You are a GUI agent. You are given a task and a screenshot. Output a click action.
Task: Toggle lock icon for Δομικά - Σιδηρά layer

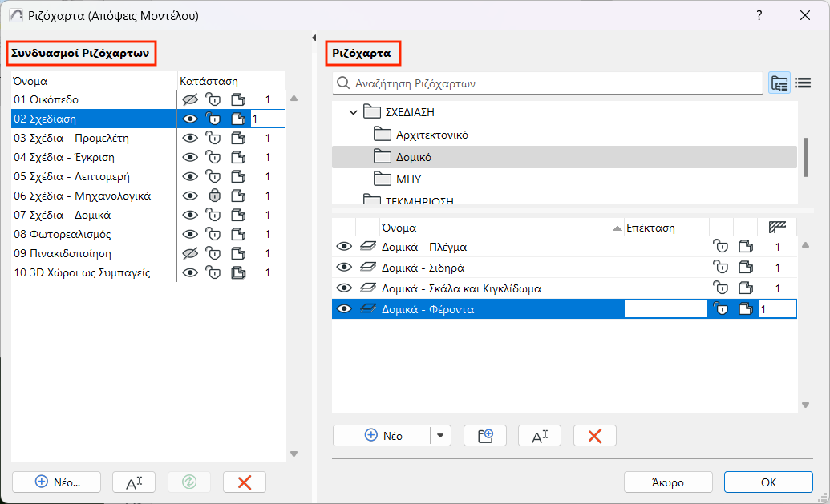[x=720, y=268]
